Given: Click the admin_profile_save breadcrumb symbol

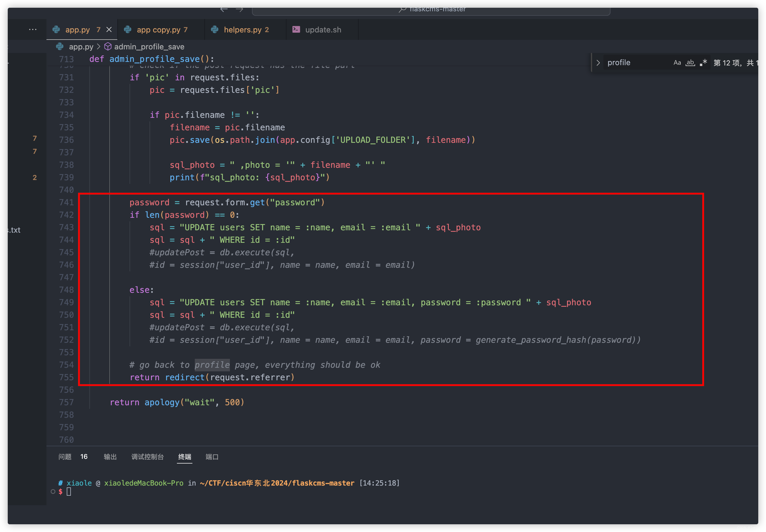Looking at the screenshot, I should pos(149,47).
